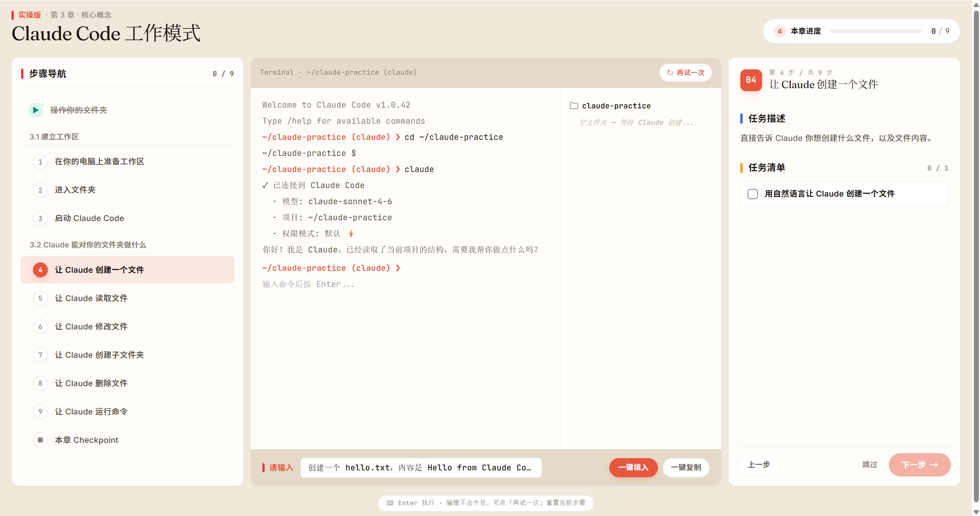Tick the 用自然语言让 Claude 创建一个文件 checkbox
980x516 pixels.
coord(753,194)
